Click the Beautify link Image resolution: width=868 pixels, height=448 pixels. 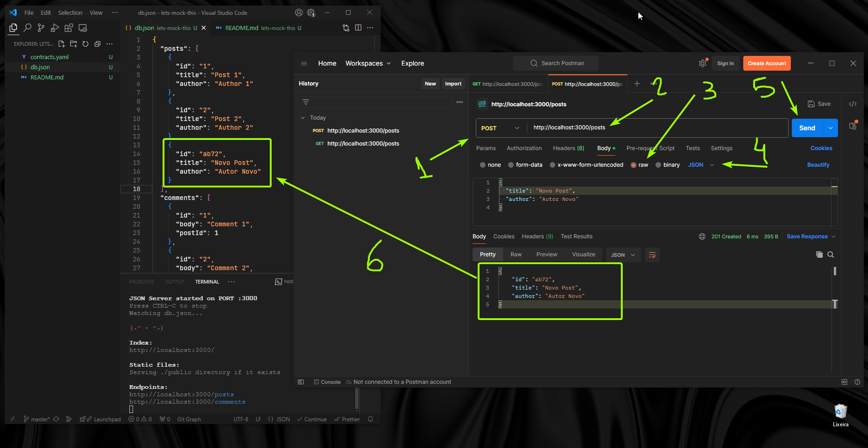(x=818, y=165)
